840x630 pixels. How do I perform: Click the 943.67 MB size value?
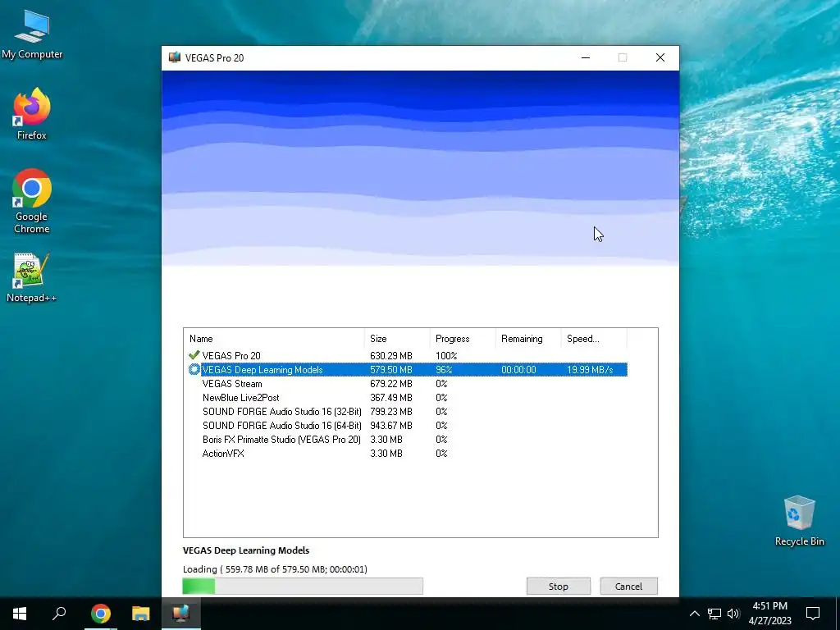point(391,426)
